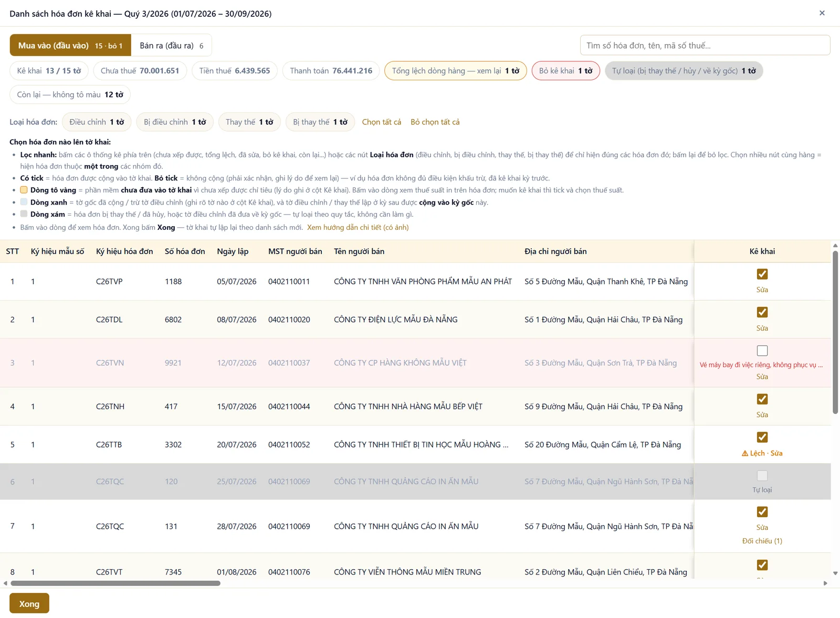Filter invoices by Bị điều chỉnh type
Image resolution: width=840 pixels, height=618 pixels.
175,122
